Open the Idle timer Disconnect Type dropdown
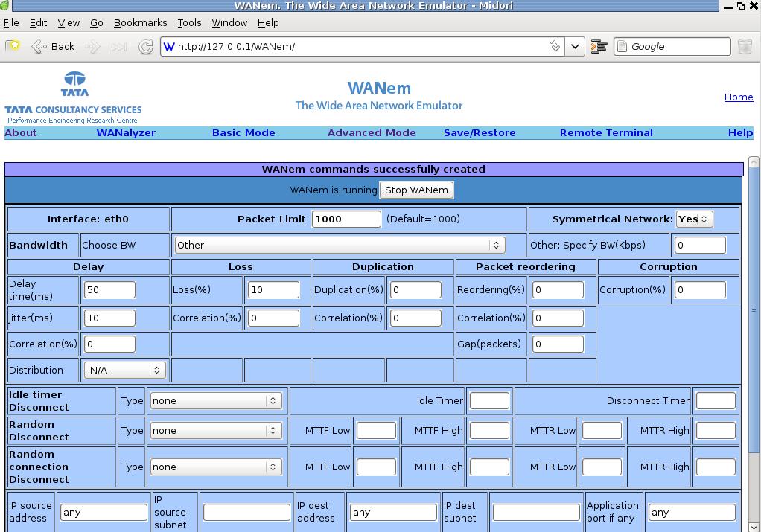The height and width of the screenshot is (532, 761). click(x=215, y=401)
